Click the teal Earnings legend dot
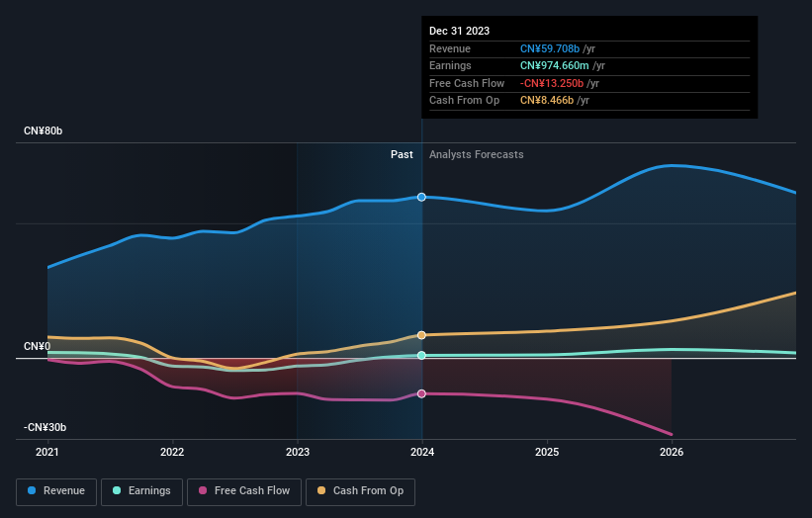Screen dimensions: 812x518 [x=117, y=490]
